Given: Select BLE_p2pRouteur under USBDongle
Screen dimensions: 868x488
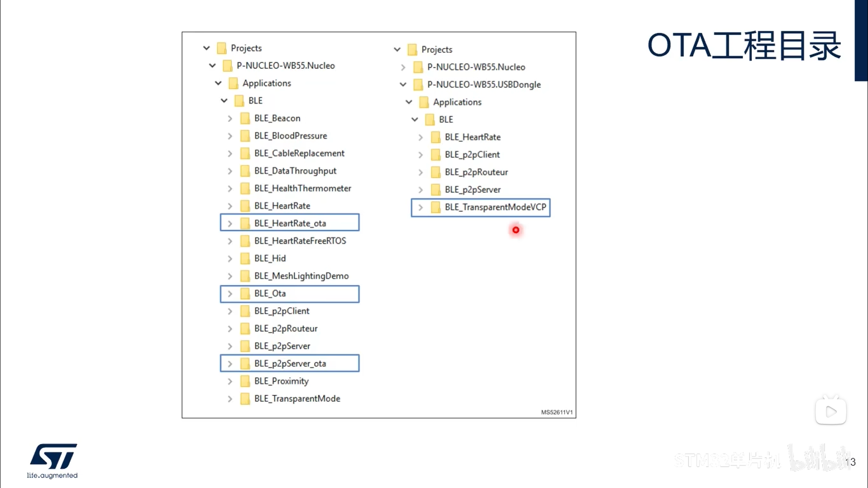Looking at the screenshot, I should click(x=476, y=172).
